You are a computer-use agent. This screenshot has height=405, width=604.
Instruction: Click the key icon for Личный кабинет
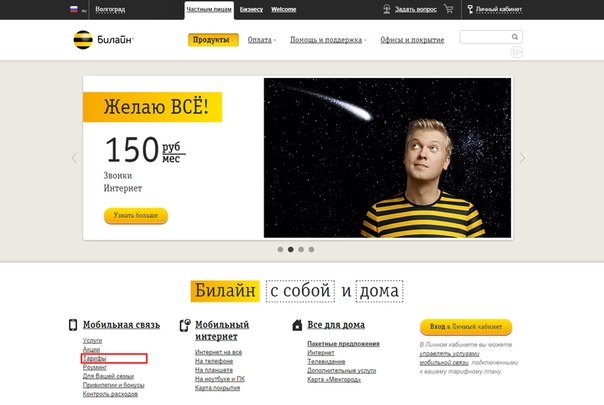(470, 9)
